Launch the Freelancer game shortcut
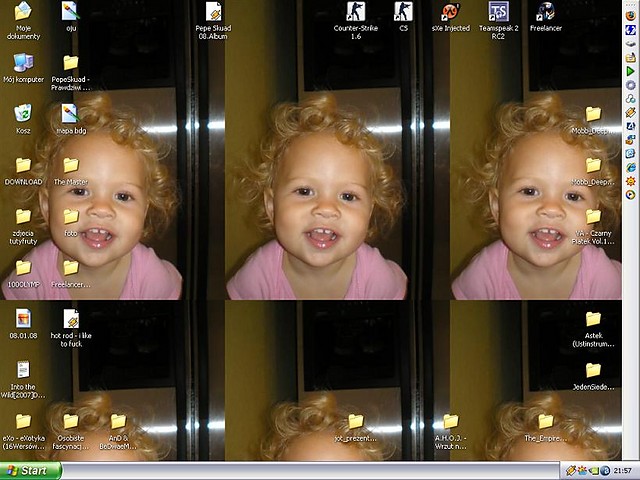Image resolution: width=640 pixels, height=480 pixels. click(546, 17)
